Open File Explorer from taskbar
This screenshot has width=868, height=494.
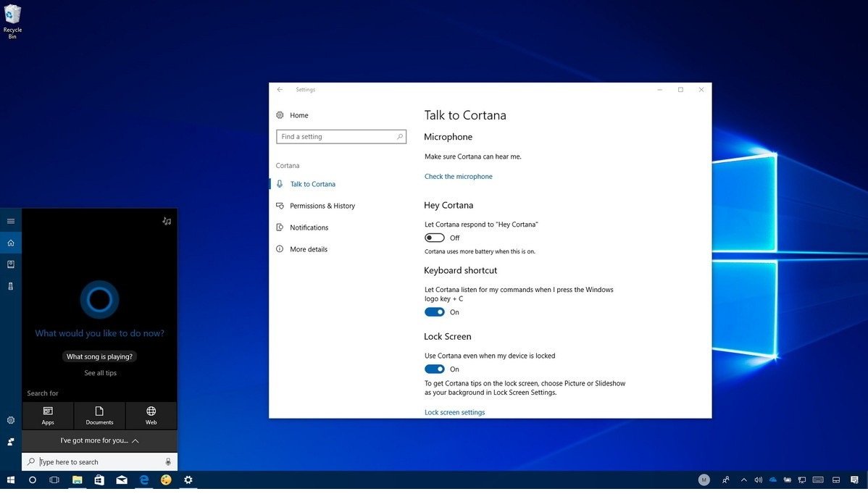pyautogui.click(x=77, y=480)
